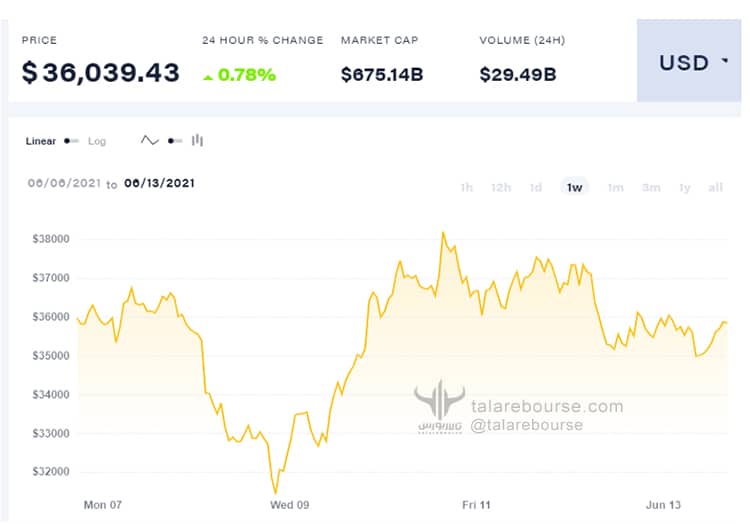The width and height of the screenshot is (750, 524).
Task: Show the all-time price range
Action: (x=715, y=187)
